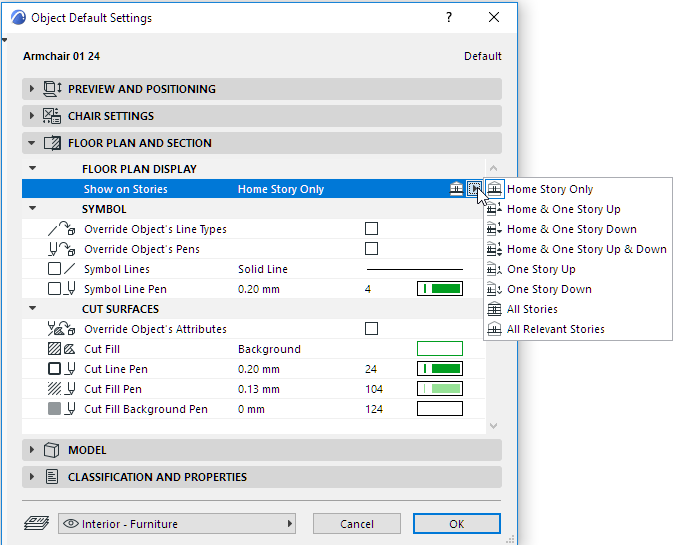
Task: Open the Interior - Furniture layer dropdown
Action: click(x=179, y=523)
